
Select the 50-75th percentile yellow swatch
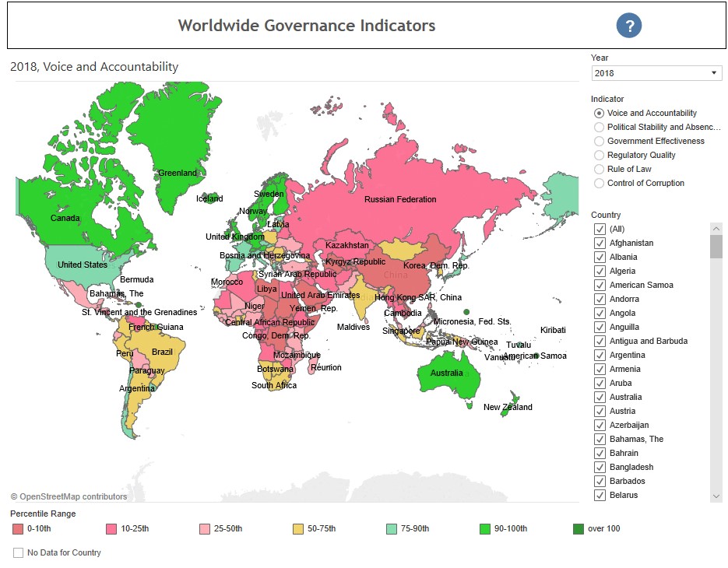pos(298,528)
